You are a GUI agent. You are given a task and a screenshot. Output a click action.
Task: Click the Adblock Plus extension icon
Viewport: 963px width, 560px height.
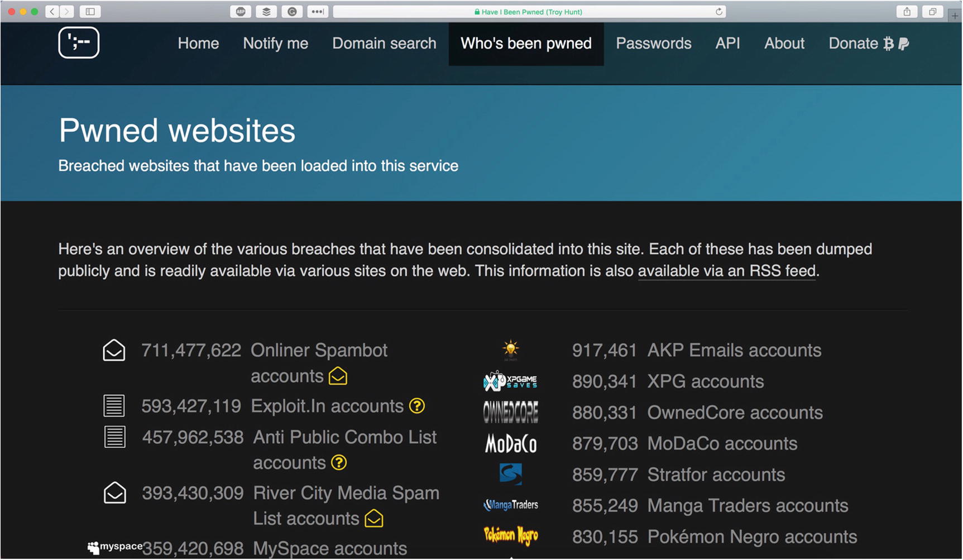coord(241,11)
